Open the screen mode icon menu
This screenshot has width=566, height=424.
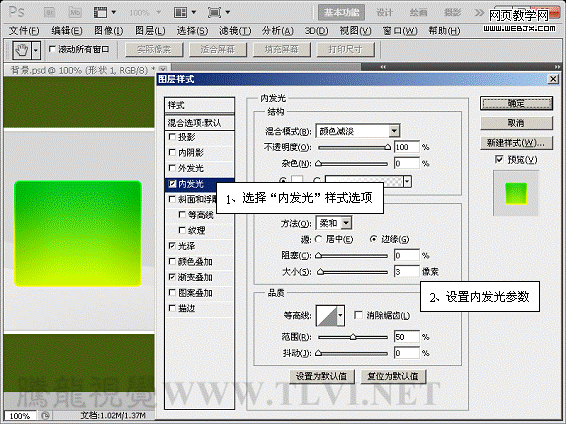click(x=219, y=12)
